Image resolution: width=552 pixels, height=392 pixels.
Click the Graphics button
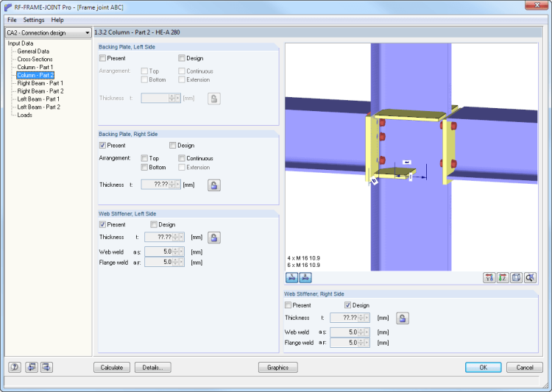click(277, 367)
